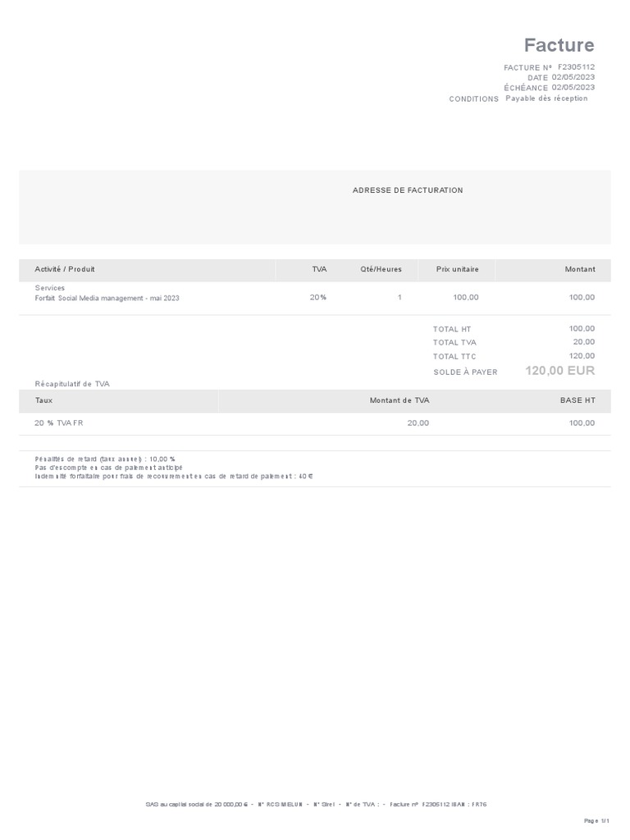Click the Prix unitaire column header
This screenshot has height=840, width=630.
457,269
